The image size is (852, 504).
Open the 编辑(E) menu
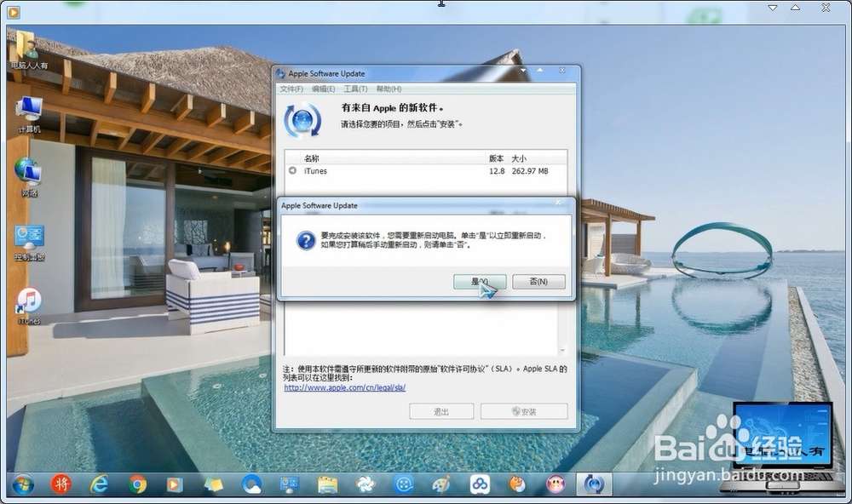pyautogui.click(x=323, y=89)
